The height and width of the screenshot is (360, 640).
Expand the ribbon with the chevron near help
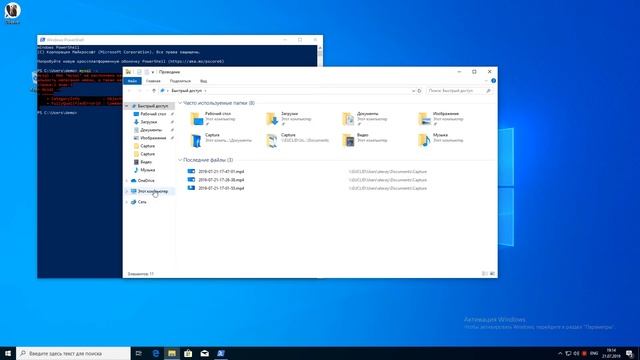point(486,81)
